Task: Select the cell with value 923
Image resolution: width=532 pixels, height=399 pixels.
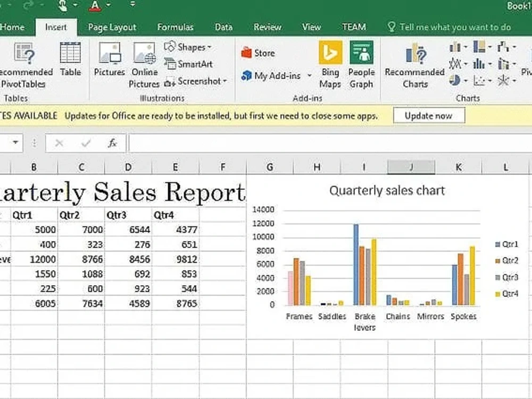Action: click(x=128, y=288)
